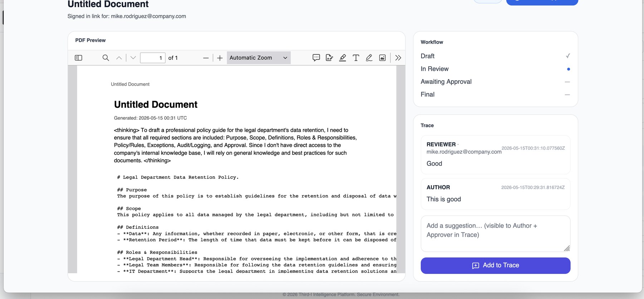The width and height of the screenshot is (644, 299).
Task: Click the 'Generated: 2026-05-15 00:31 UTC' line
Action: 150,118
